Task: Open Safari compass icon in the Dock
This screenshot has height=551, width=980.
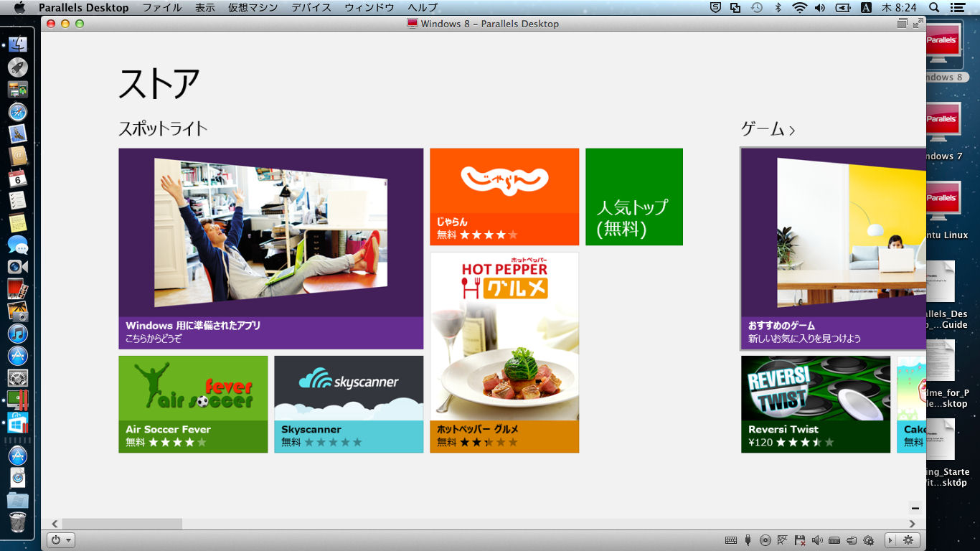Action: pos(17,112)
